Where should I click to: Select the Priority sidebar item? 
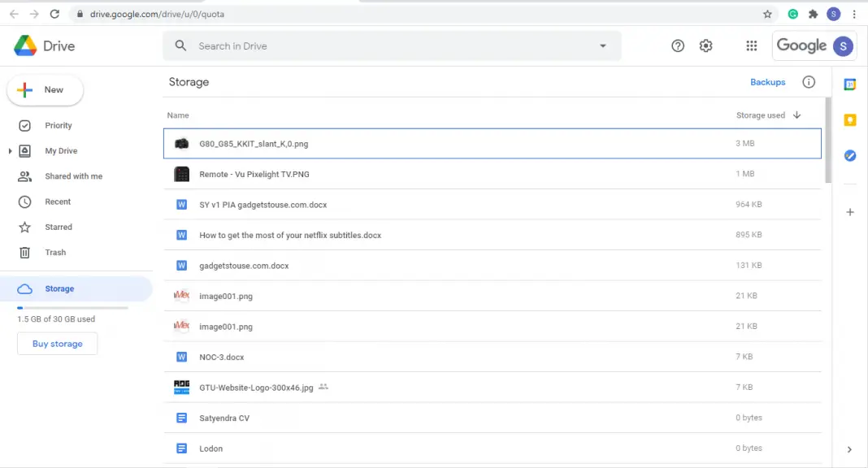58,125
